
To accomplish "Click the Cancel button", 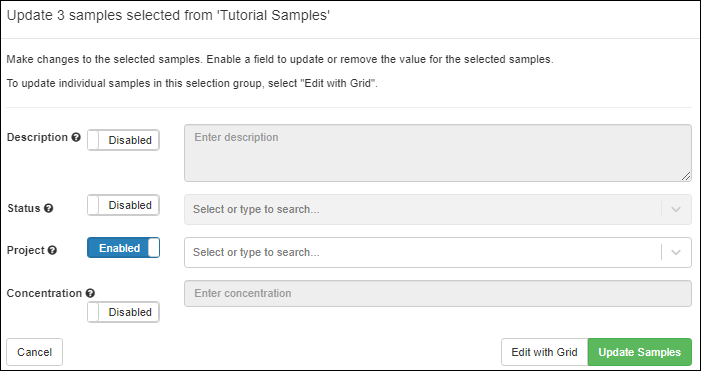I will pos(34,352).
